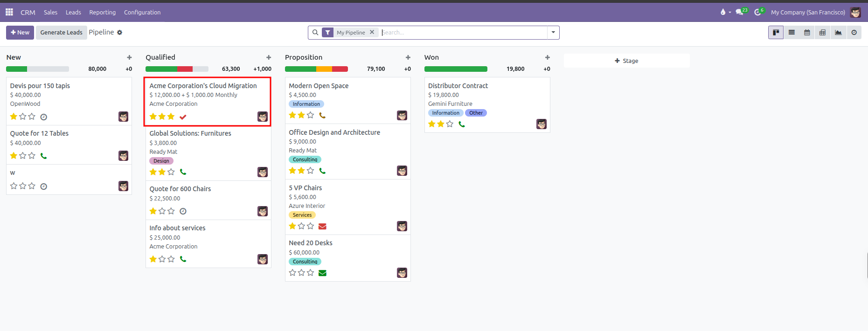
Task: Click the green Won column progress bar
Action: pos(456,69)
